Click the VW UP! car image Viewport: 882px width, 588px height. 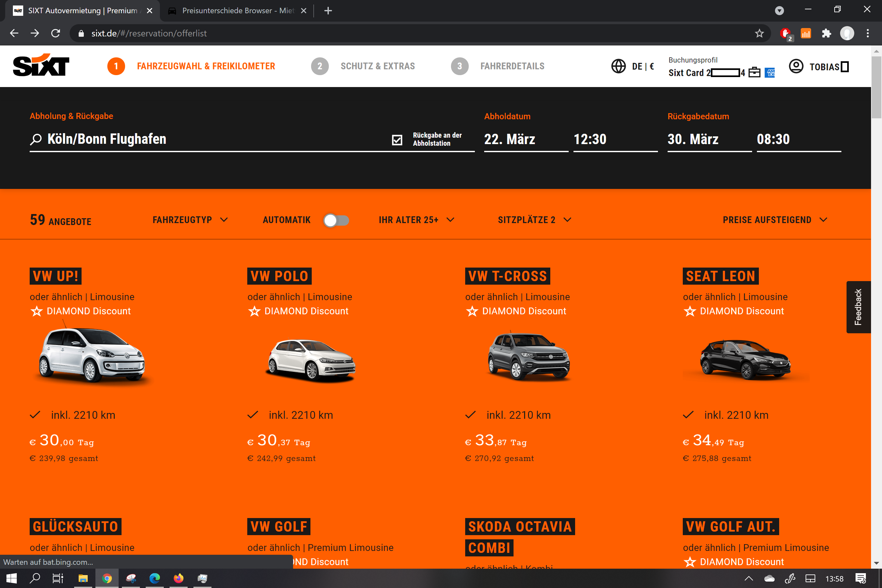[92, 355]
